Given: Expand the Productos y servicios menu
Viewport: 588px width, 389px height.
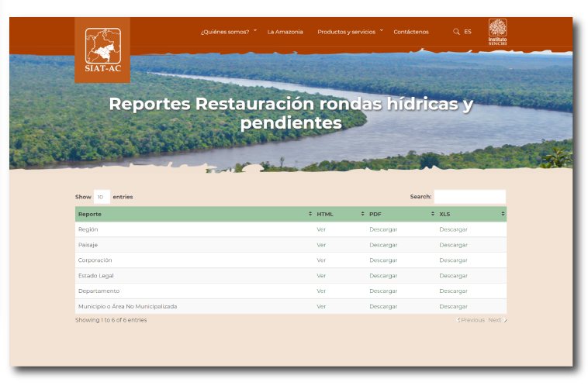Looking at the screenshot, I should [x=351, y=32].
